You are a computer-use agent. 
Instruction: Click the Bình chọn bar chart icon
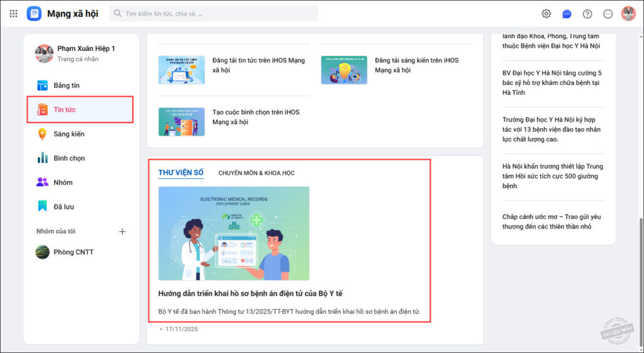point(42,158)
